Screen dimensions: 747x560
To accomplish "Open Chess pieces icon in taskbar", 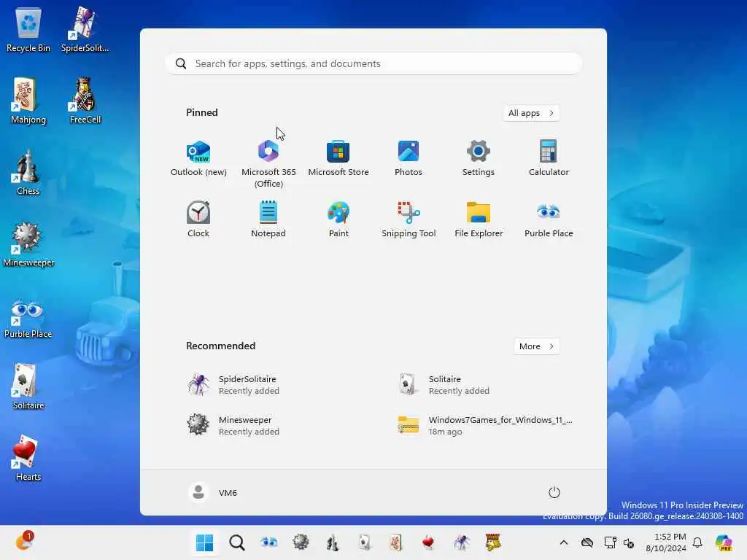I will [x=333, y=542].
